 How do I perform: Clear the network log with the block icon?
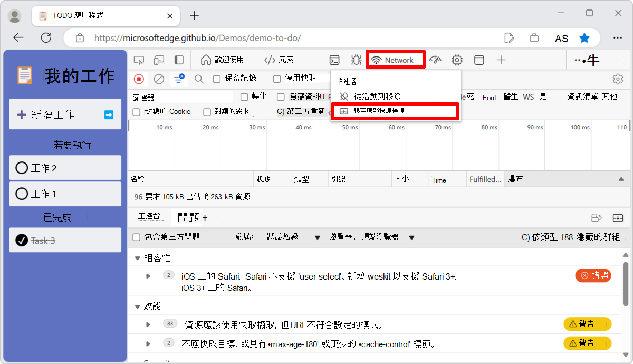pyautogui.click(x=158, y=79)
